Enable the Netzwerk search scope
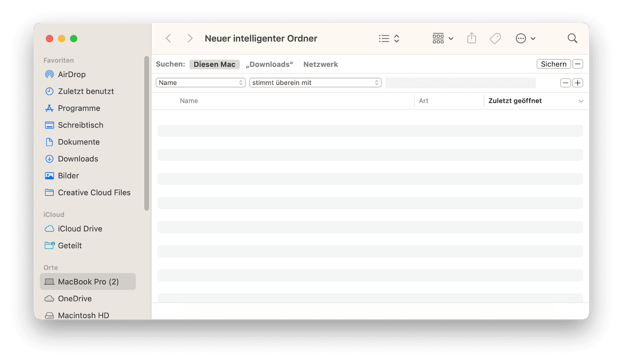The width and height of the screenshot is (623, 364). [320, 64]
